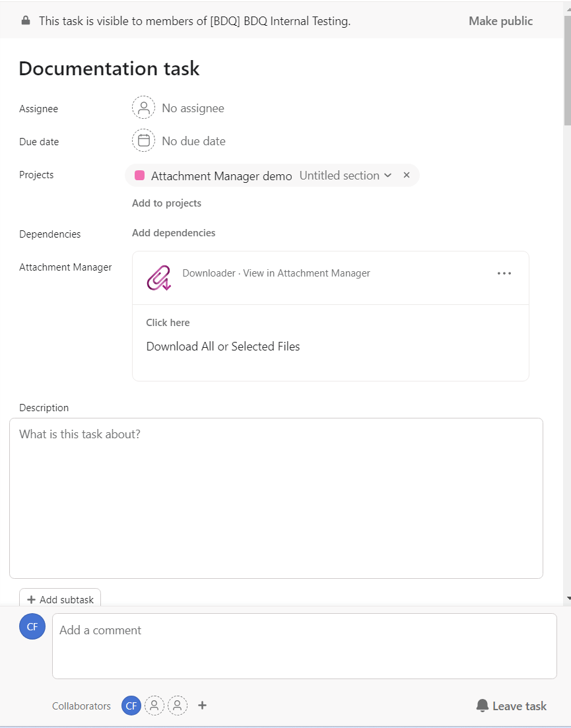Image resolution: width=571 pixels, height=728 pixels.
Task: Click the first empty collaborator placeholder
Action: [154, 706]
